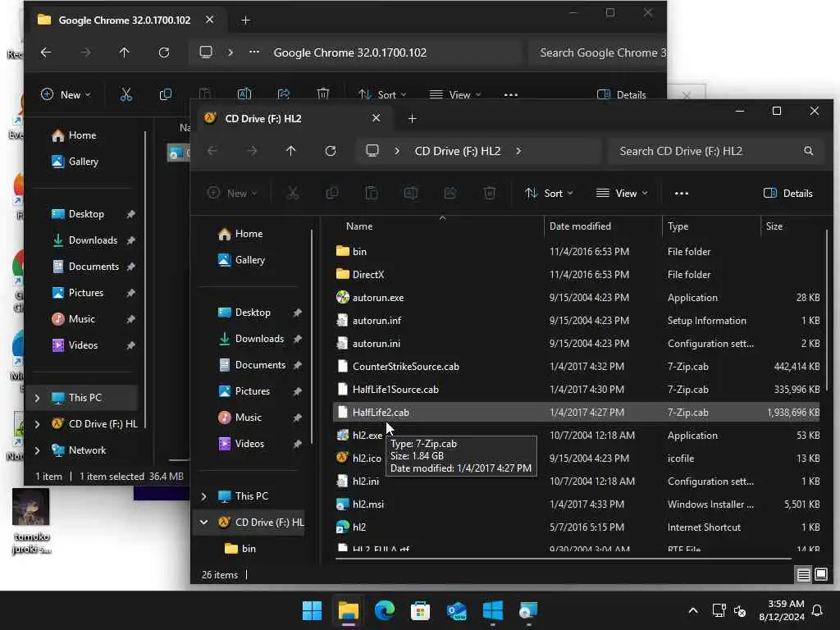Close the CD Drive (F:) HL2 tab
This screenshot has height=630, width=840.
[376, 118]
